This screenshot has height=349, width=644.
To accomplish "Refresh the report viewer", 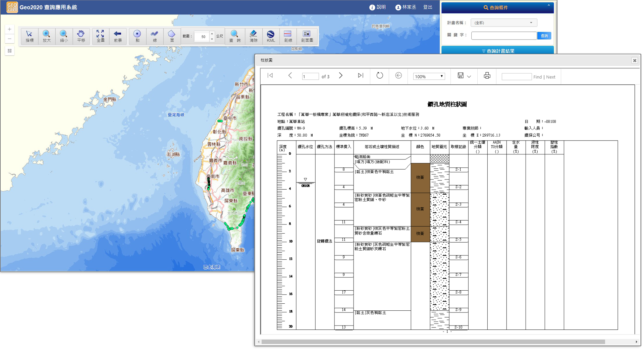I will coord(379,76).
